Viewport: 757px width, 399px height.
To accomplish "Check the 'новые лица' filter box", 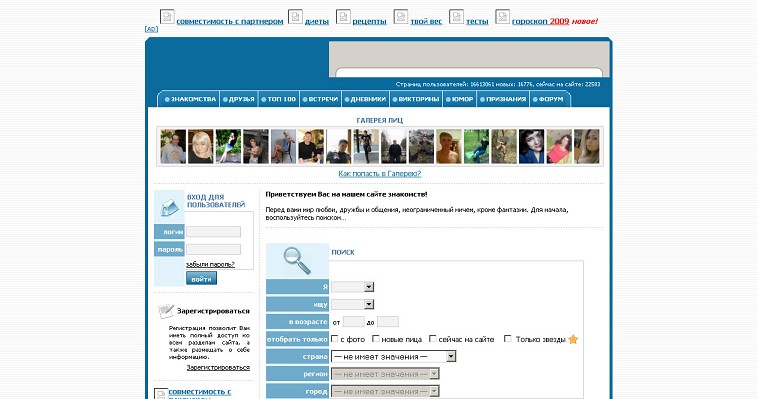I will coord(376,339).
